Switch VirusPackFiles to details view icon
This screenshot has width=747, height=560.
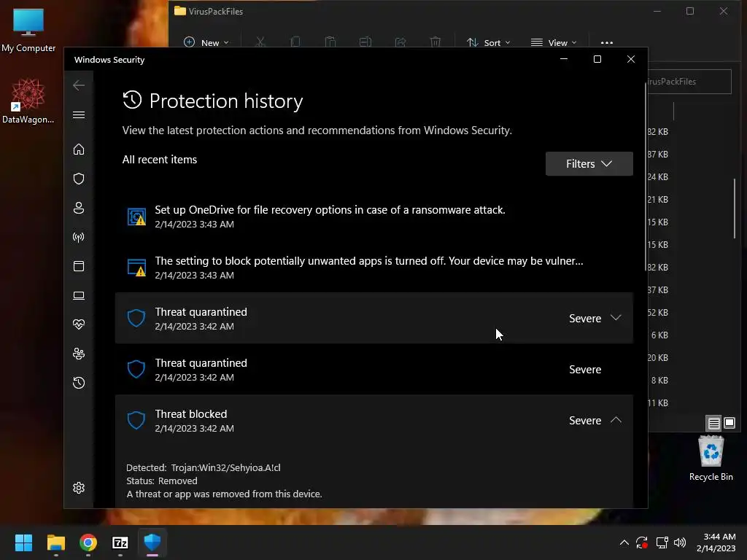tap(713, 423)
